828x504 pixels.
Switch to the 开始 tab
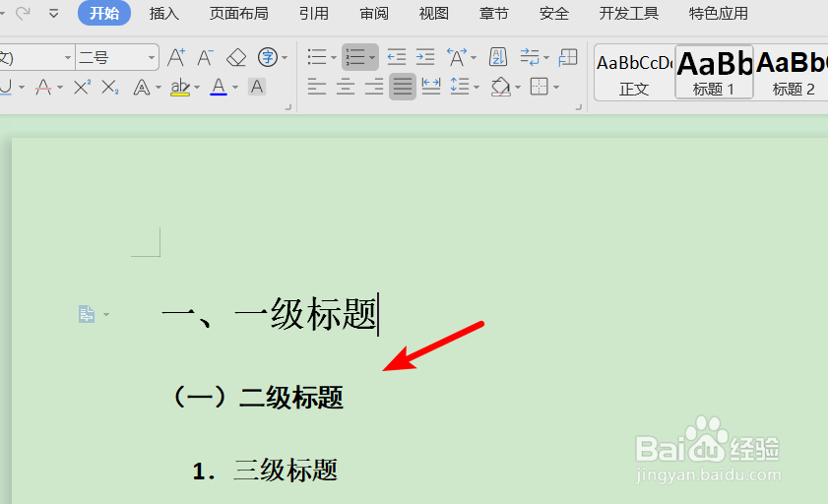pos(104,13)
